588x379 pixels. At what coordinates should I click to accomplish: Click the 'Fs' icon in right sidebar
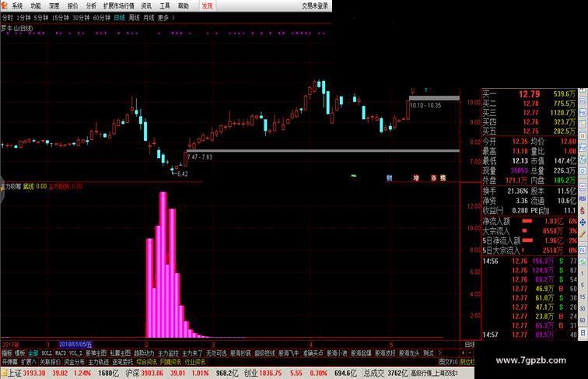(583, 251)
